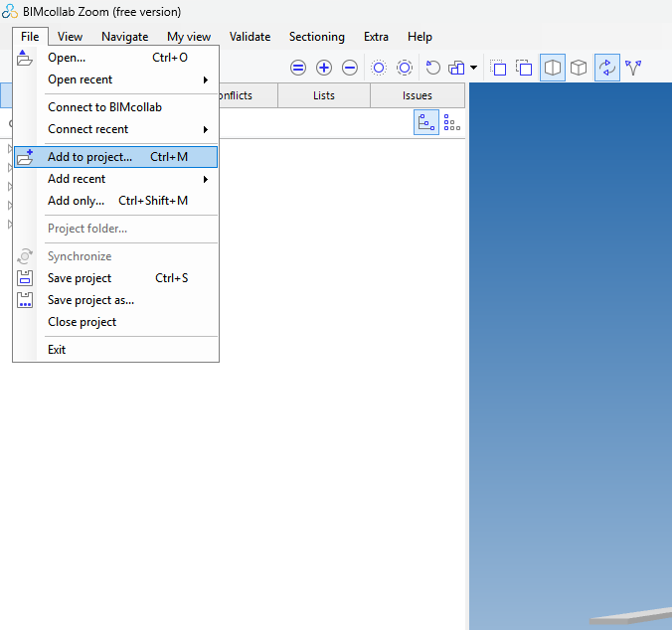Image resolution: width=672 pixels, height=630 pixels.
Task: Toggle the grouped list view button
Action: [x=451, y=122]
